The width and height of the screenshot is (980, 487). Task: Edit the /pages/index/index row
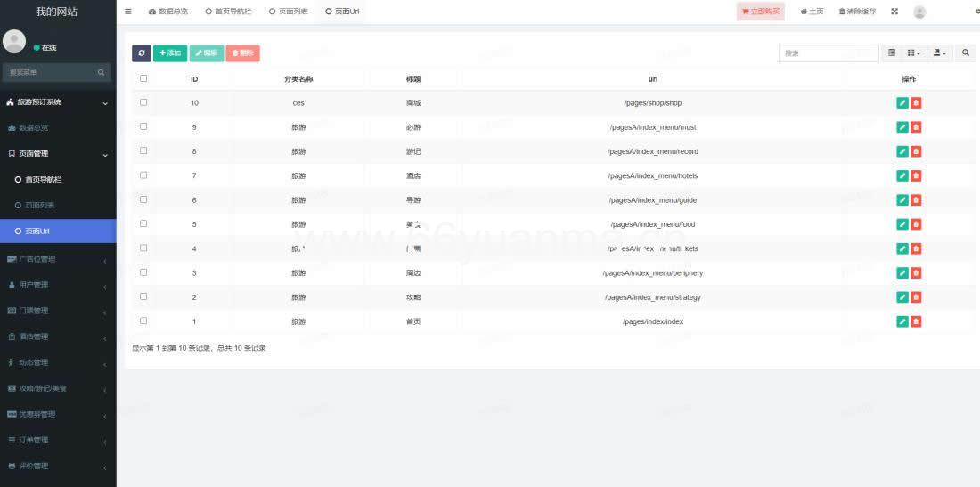click(x=902, y=321)
